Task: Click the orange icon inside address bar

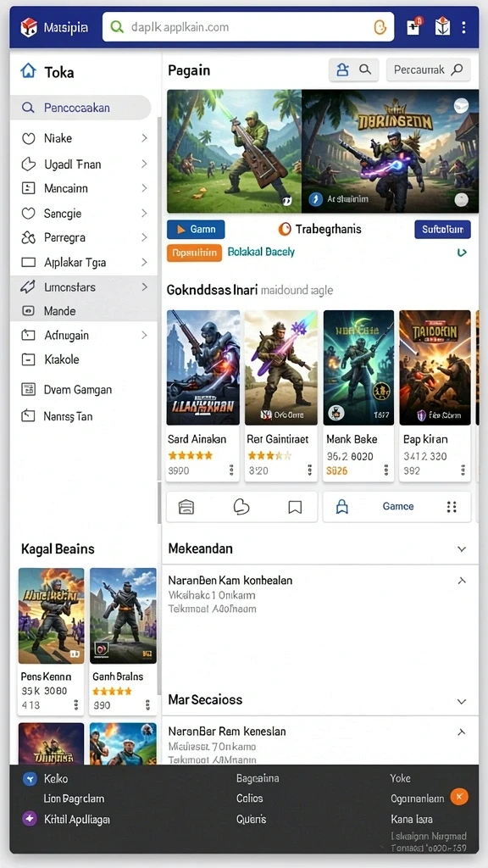Action: 380,27
